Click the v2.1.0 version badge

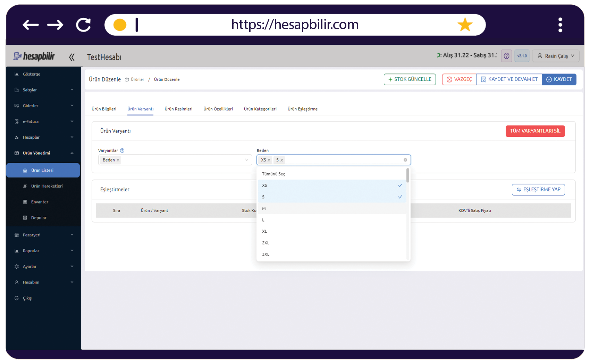(522, 56)
